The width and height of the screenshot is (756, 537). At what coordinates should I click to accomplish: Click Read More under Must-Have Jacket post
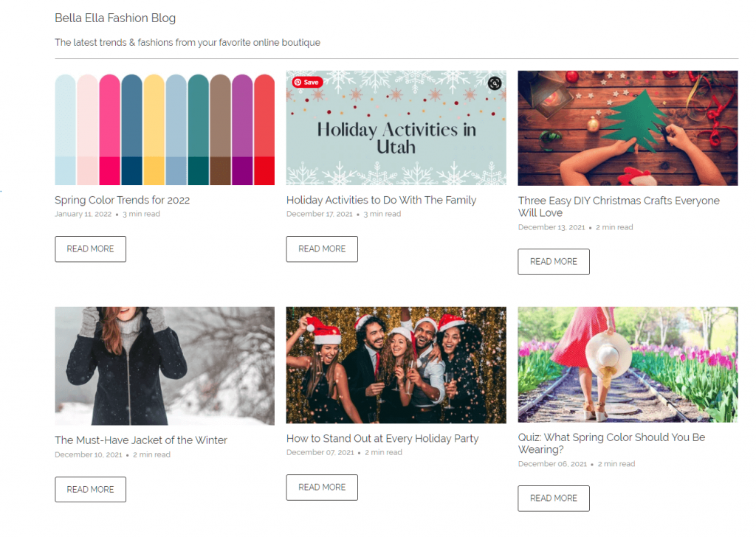pos(90,490)
